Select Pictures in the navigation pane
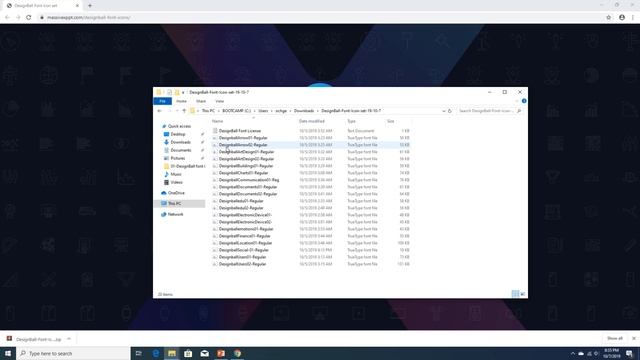 [178, 158]
